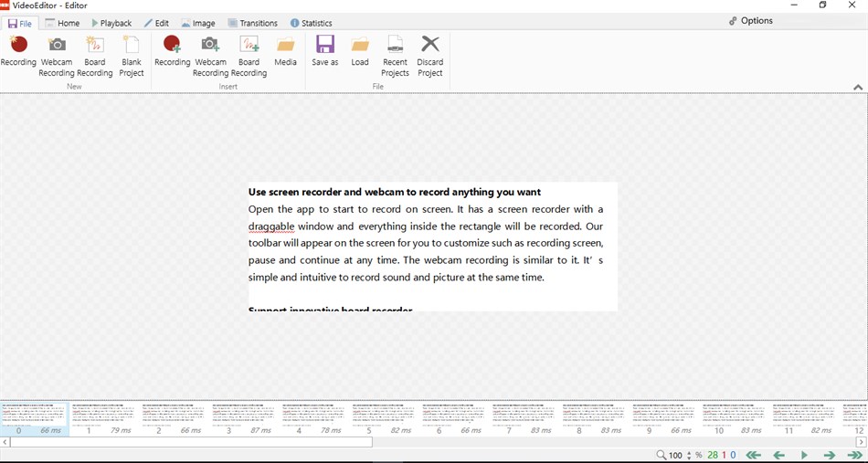
Task: Select frame 11 thumbnail
Action: [x=806, y=419]
